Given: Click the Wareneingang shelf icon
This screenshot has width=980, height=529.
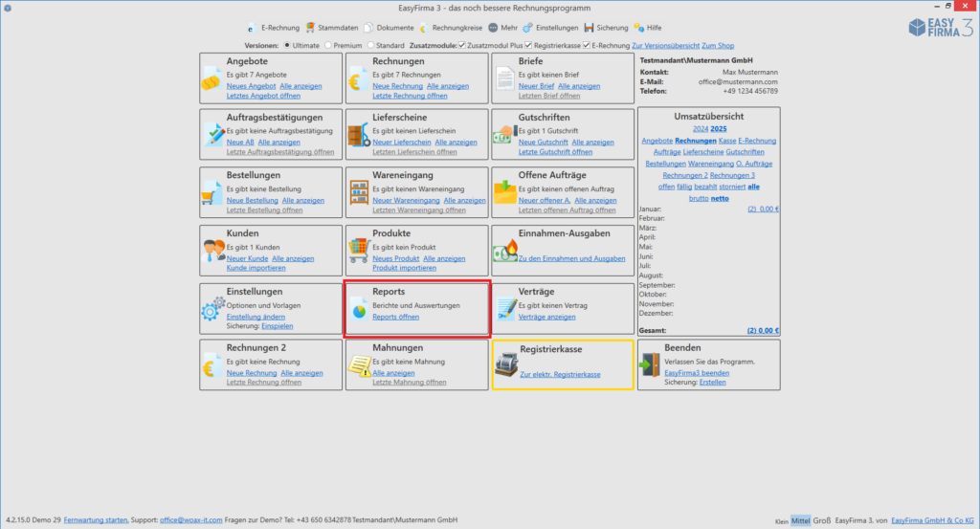Looking at the screenshot, I should tap(359, 193).
